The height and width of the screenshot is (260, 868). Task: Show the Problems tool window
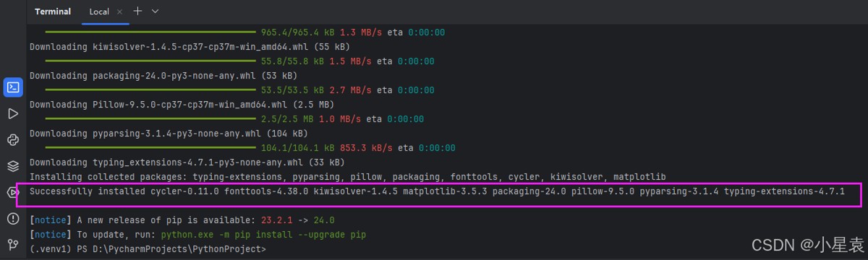(x=12, y=219)
